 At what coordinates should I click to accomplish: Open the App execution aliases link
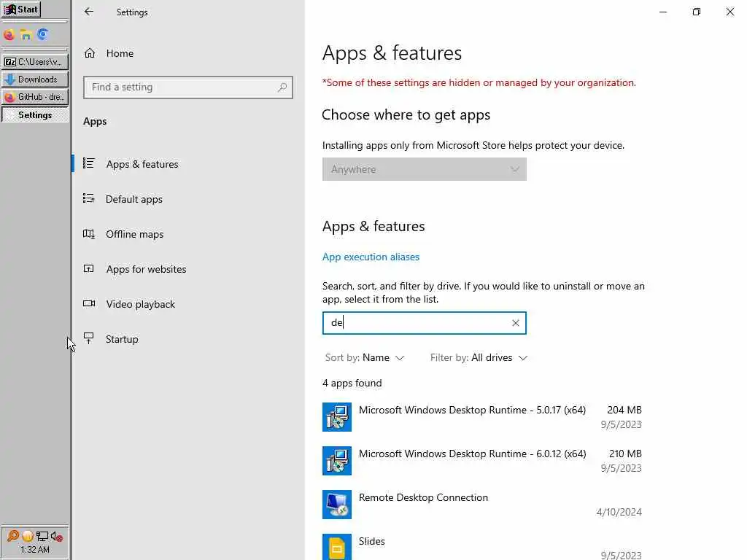click(x=371, y=257)
